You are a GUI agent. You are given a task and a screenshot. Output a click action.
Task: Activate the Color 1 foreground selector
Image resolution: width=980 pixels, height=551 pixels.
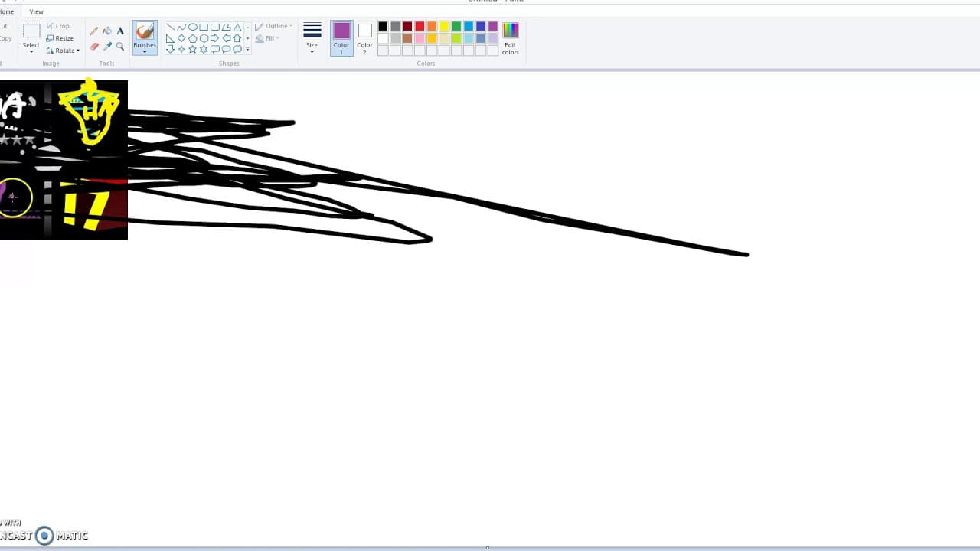coord(341,37)
